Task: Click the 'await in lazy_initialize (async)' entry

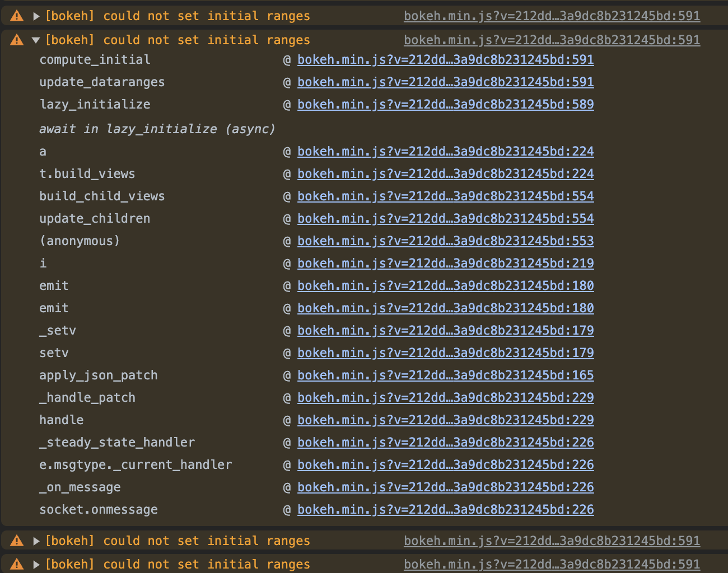Action: coord(157,129)
